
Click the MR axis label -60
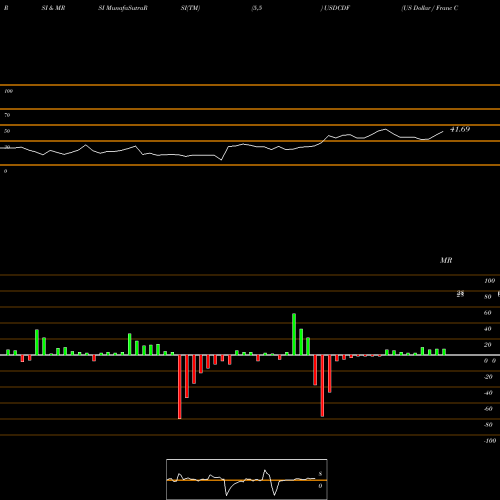pyautogui.click(x=488, y=409)
